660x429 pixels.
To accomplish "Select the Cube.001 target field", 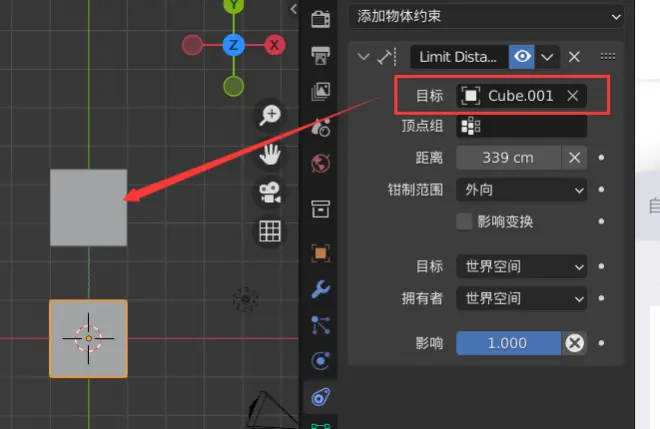I will 522,96.
